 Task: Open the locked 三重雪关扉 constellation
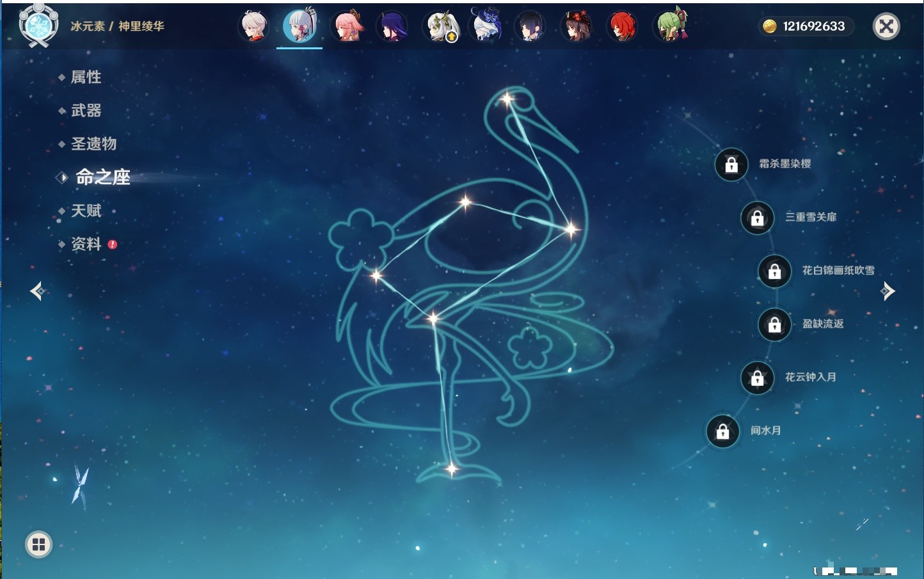(757, 218)
